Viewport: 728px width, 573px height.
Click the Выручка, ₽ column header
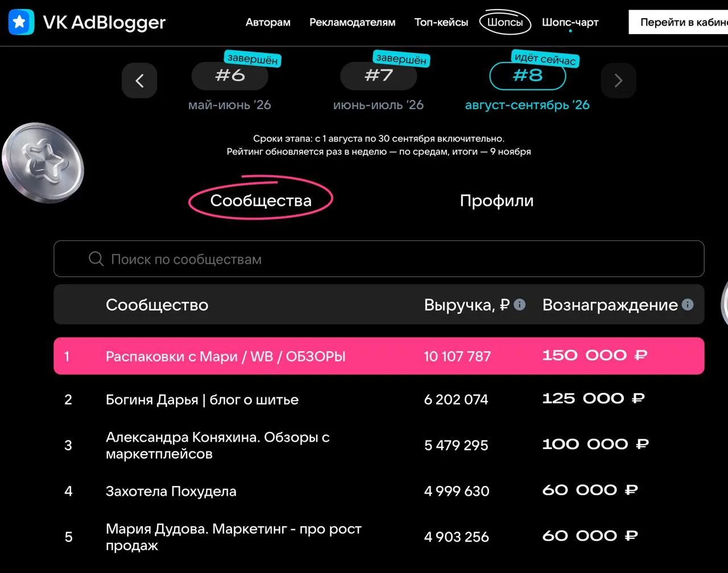pos(466,305)
